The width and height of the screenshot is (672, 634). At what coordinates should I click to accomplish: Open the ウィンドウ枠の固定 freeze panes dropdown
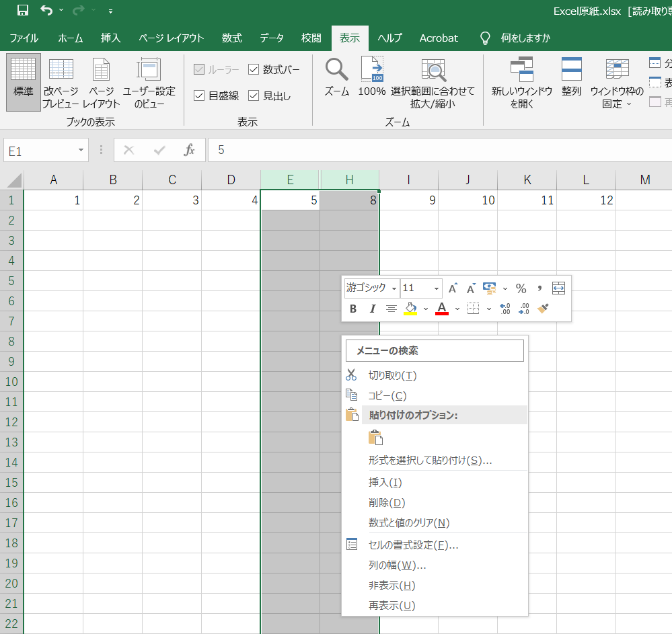pos(617,83)
